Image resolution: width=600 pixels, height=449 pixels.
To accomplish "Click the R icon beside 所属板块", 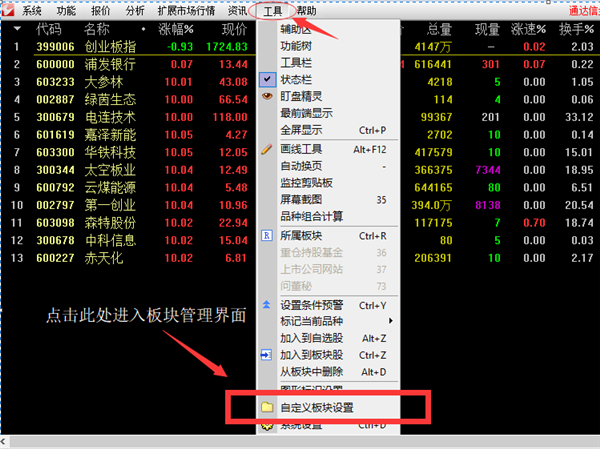I will tap(266, 236).
